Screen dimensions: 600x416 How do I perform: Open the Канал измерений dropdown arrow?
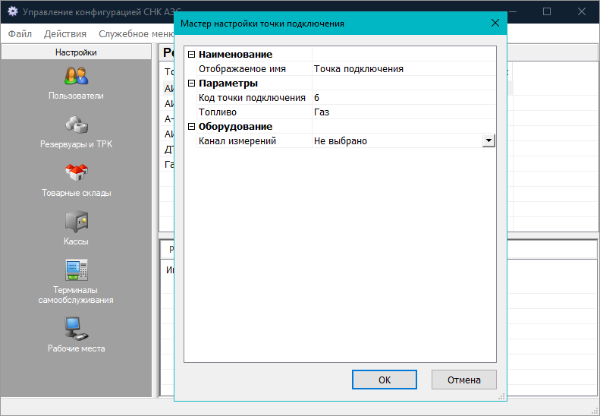click(x=488, y=141)
